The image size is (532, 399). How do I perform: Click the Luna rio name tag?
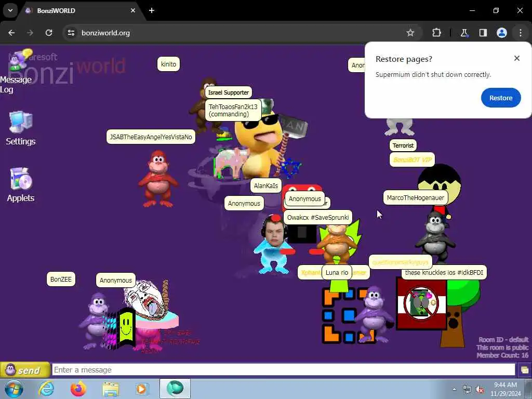[x=337, y=272]
